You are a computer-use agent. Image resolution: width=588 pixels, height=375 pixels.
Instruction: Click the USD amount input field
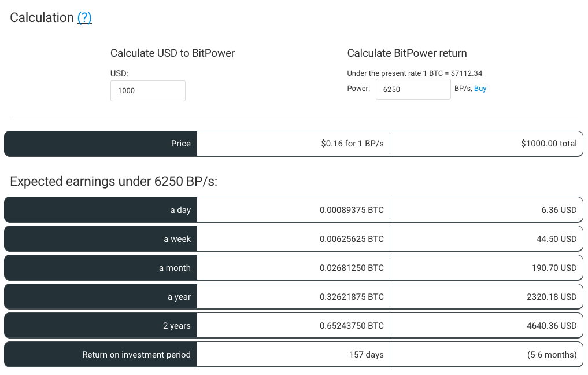pyautogui.click(x=148, y=91)
